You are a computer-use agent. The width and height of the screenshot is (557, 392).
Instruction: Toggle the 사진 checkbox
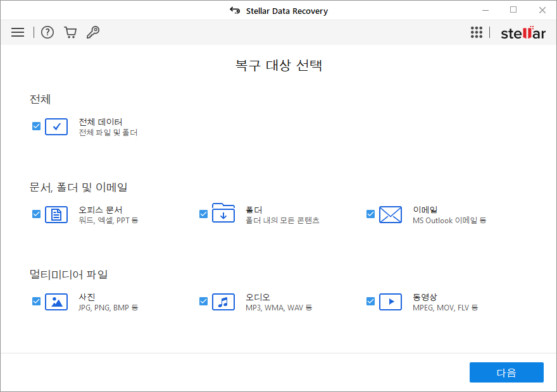pyautogui.click(x=36, y=301)
